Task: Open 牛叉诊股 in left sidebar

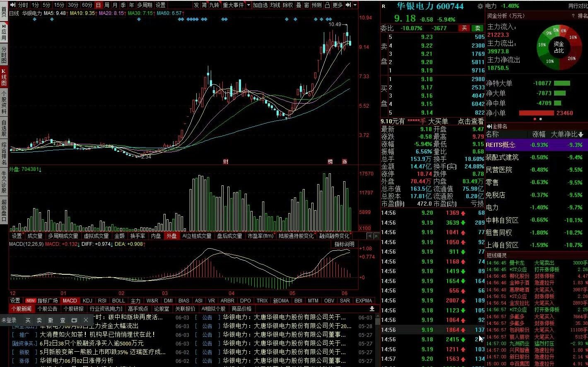Action: (4, 182)
